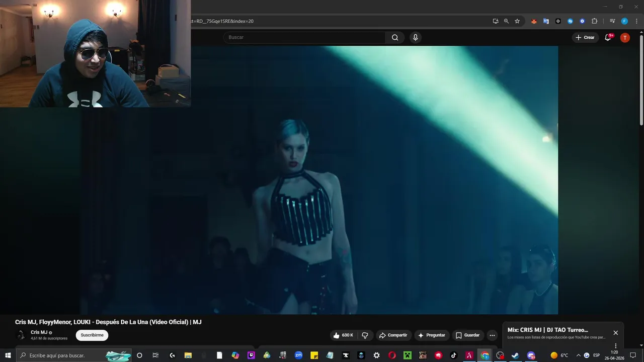This screenshot has height=362, width=644.
Task: Click weather 6°C taskbar widget
Action: pos(559,355)
